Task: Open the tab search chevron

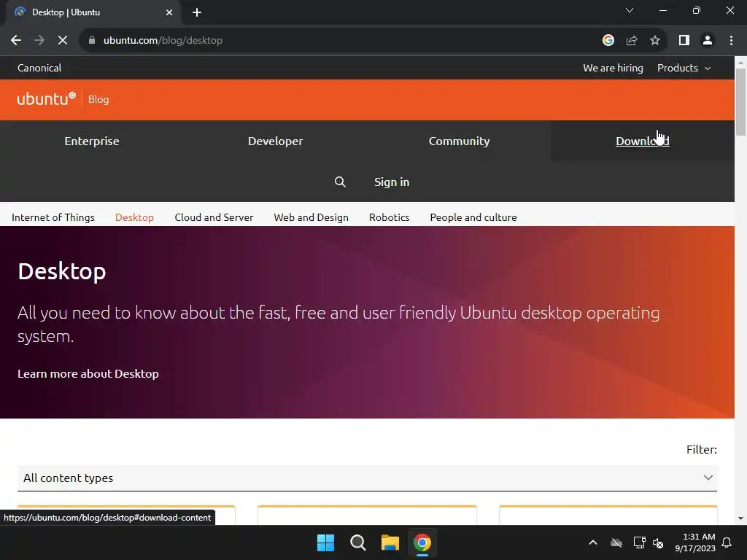Action: pos(630,10)
